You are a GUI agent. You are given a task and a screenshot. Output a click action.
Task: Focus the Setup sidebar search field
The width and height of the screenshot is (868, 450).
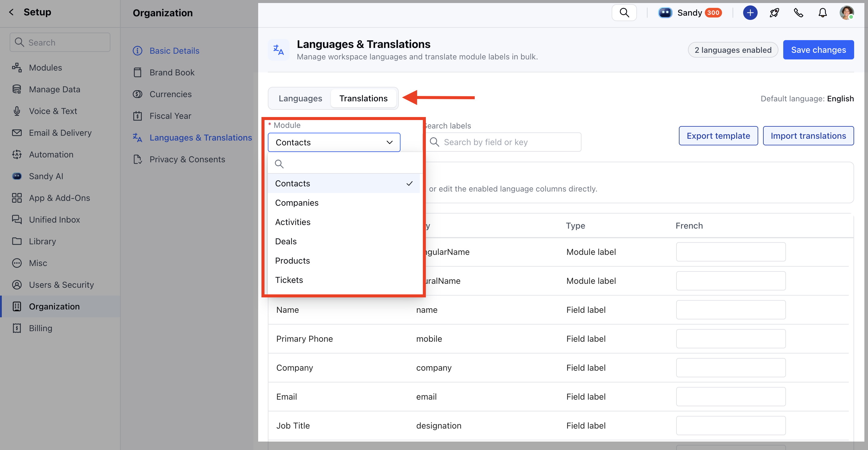60,42
